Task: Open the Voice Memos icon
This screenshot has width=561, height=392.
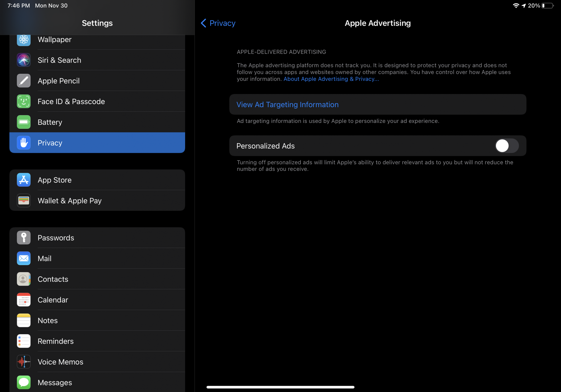Action: 24,362
